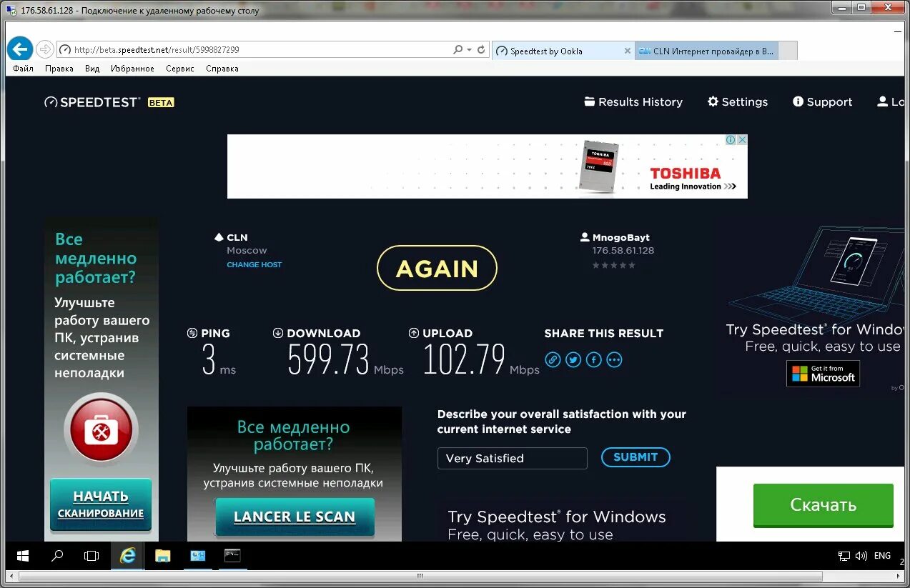The width and height of the screenshot is (910, 588).
Task: Open the Toshiba ad info icon
Action: click(x=731, y=140)
